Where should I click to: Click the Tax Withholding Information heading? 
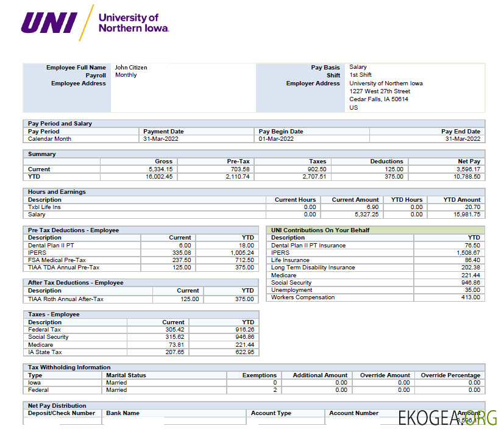[x=69, y=368]
